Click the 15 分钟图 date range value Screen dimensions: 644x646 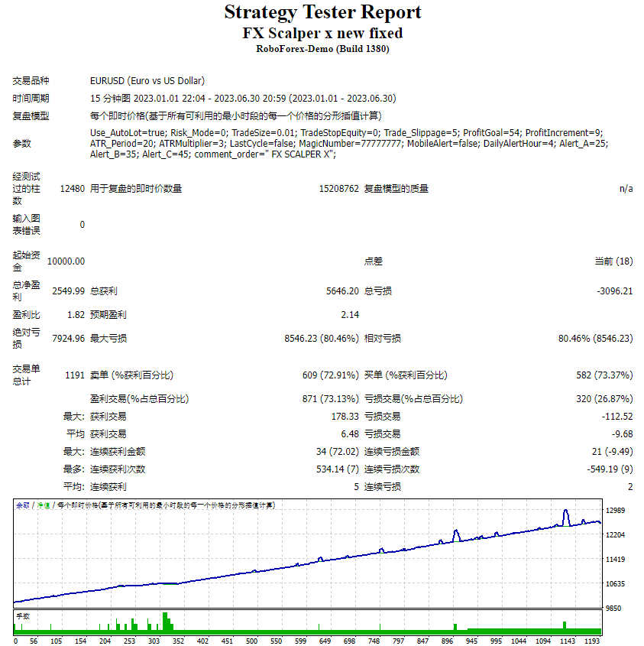243,99
